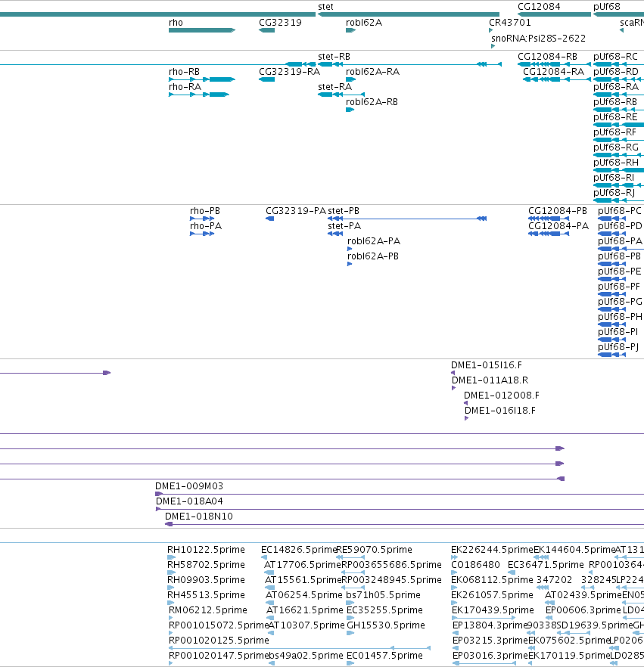Viewport: 644px width, 667px height.
Task: Select the stet-PA protein label
Action: [344, 226]
